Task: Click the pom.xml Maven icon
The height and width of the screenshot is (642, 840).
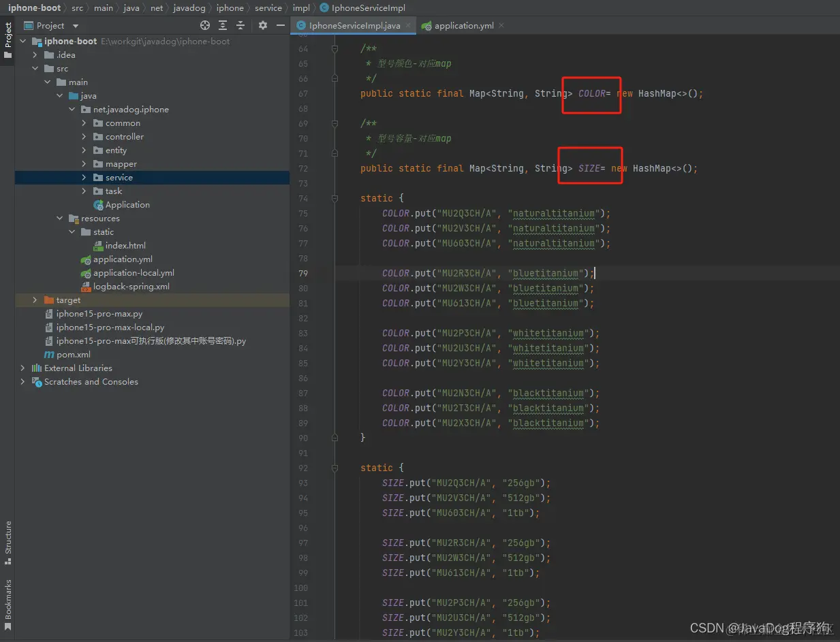Action: coord(49,355)
